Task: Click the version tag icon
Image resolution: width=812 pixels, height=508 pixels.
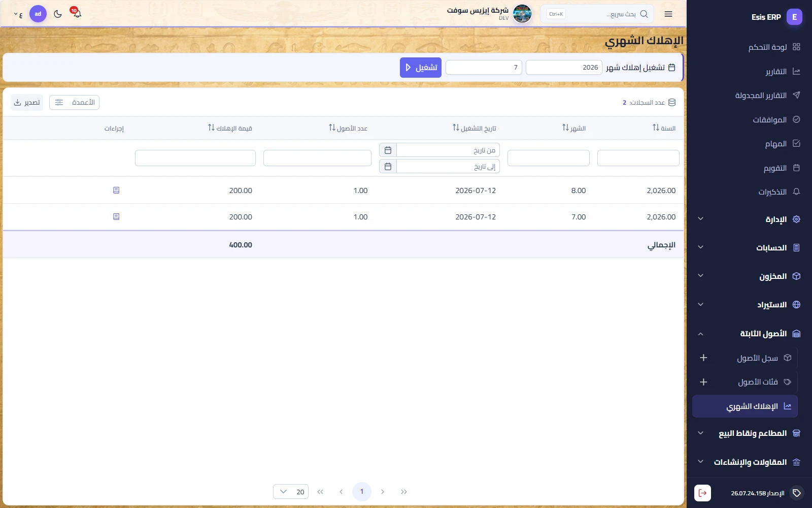Action: pyautogui.click(x=797, y=493)
